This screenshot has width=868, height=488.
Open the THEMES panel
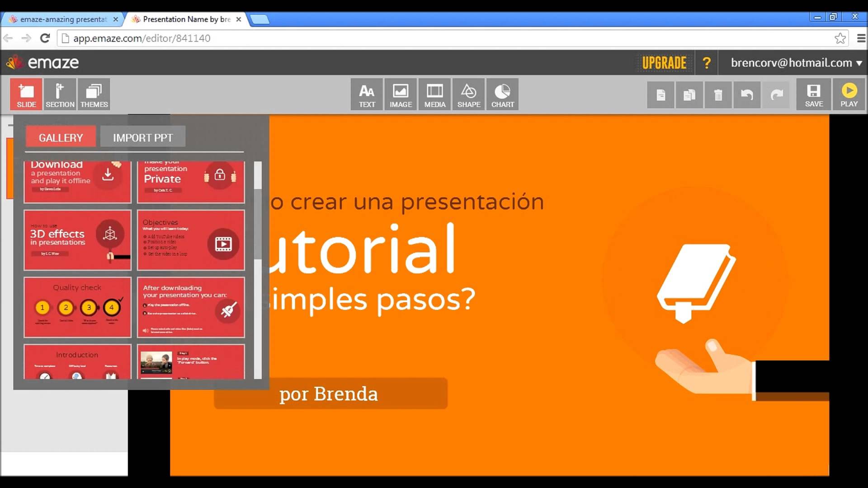click(x=94, y=94)
